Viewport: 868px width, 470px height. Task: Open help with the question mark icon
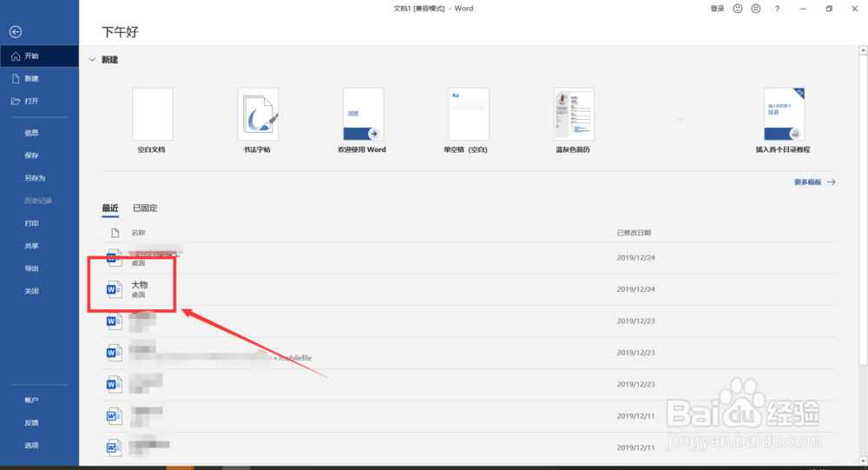tap(777, 9)
